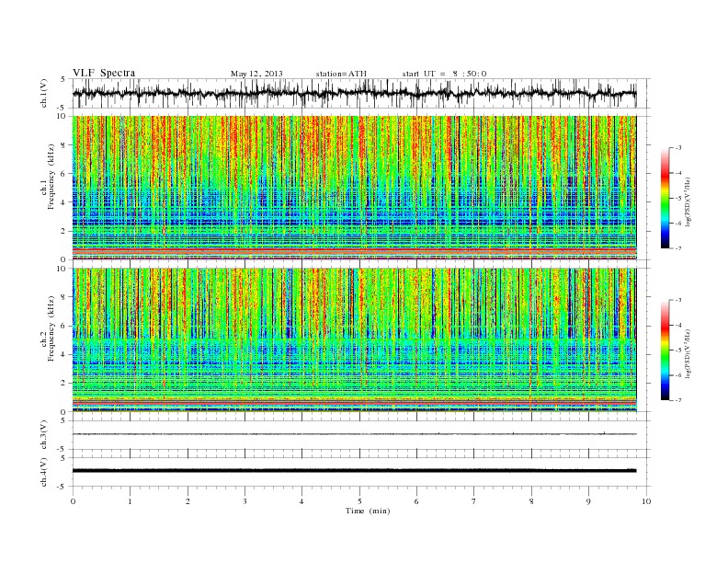Click the ch.1 "Frequency (kHz)" axis label
This screenshot has width=728, height=563.
pos(51,177)
